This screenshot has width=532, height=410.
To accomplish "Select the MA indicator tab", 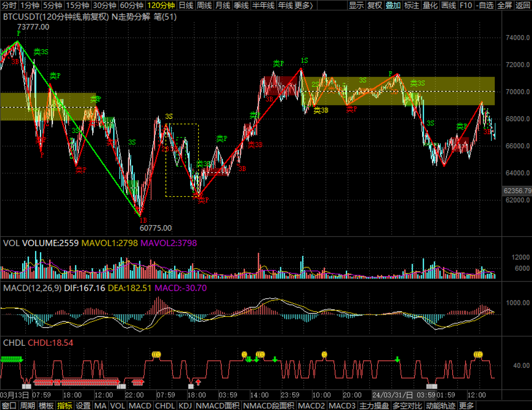I will tap(101, 406).
